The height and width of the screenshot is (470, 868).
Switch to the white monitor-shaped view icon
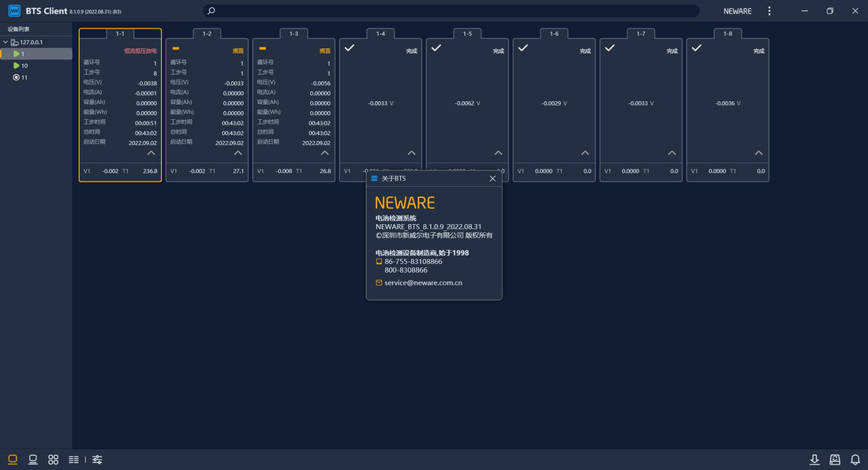tap(32, 460)
